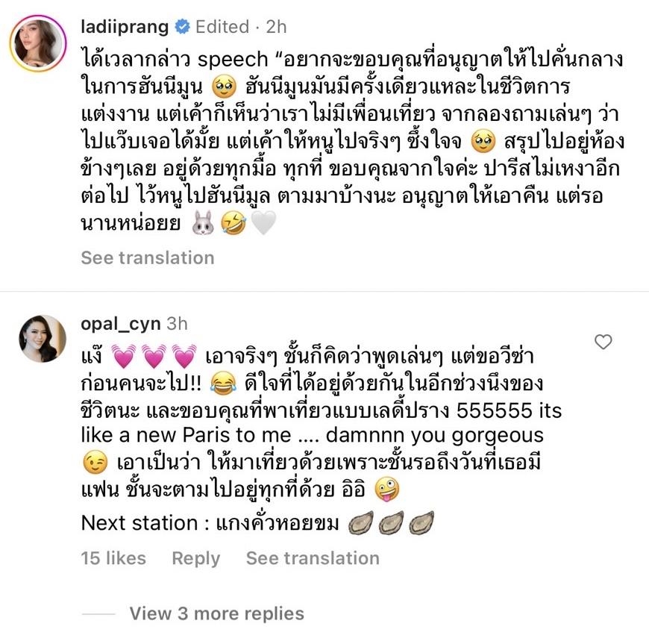Screen dimensions: 649x644
Task: Click the last oyster emoji after Next station
Action: [x=421, y=523]
